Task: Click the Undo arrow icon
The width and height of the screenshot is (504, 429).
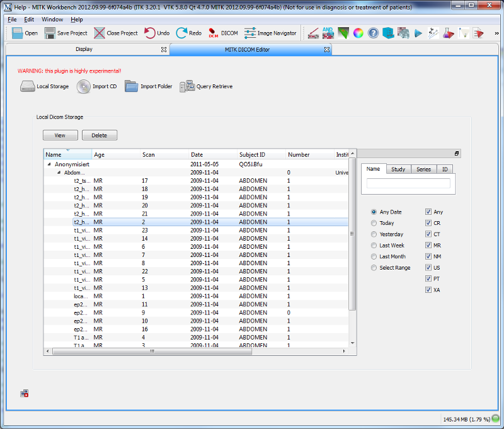Action: coord(149,33)
